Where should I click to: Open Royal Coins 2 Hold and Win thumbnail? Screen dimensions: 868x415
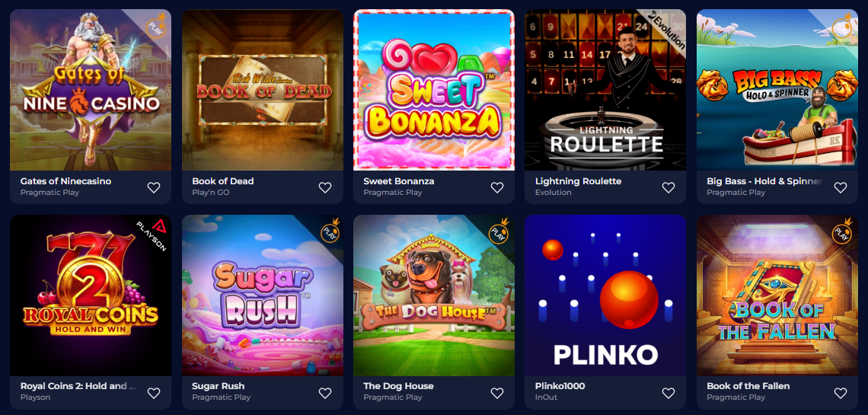click(x=91, y=295)
